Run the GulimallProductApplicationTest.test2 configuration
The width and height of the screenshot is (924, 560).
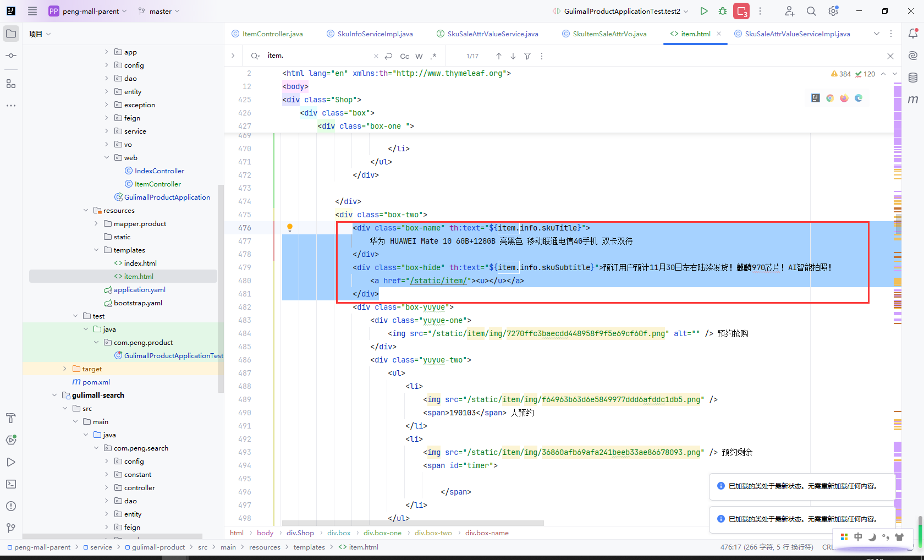[x=704, y=11]
